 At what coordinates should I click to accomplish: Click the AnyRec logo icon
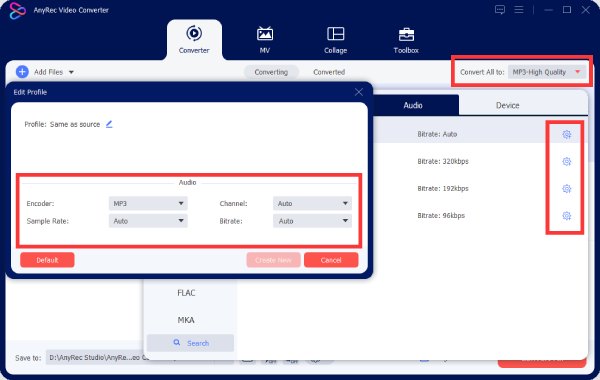click(x=17, y=10)
